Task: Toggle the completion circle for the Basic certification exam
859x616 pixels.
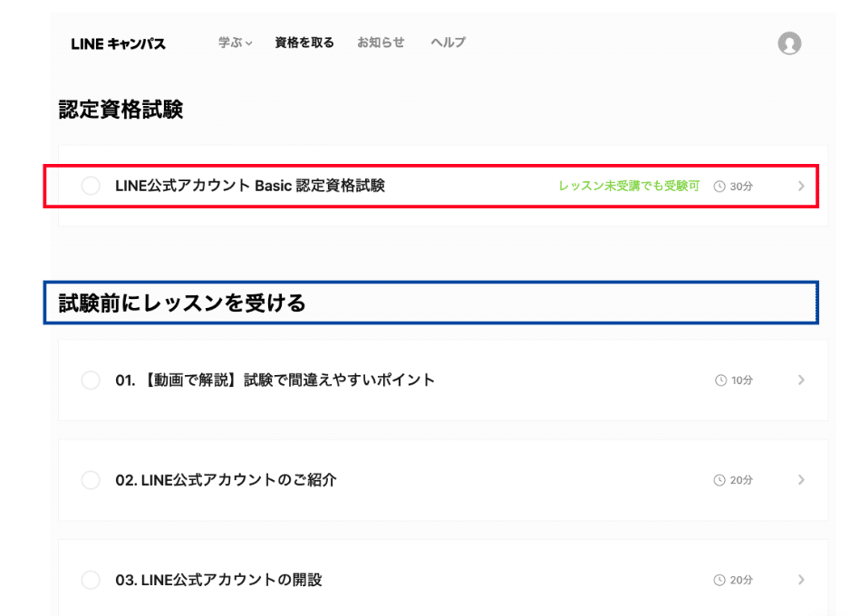Action: [x=91, y=186]
